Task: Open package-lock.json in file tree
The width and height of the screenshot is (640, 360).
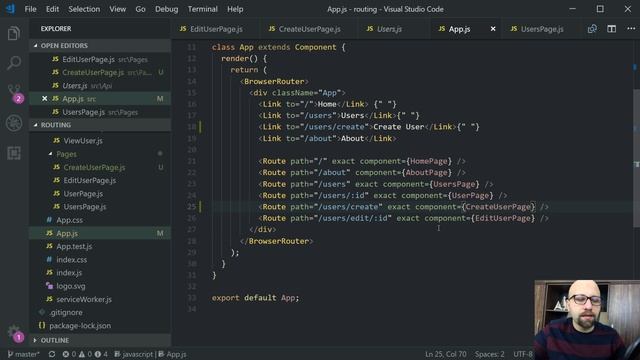Action: pos(100,326)
